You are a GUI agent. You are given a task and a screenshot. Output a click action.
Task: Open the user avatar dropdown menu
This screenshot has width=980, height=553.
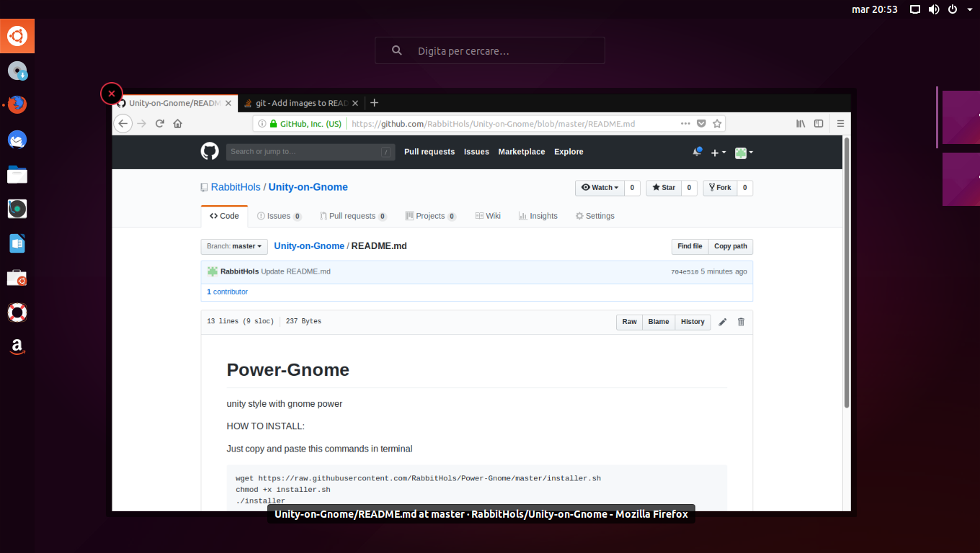coord(744,153)
